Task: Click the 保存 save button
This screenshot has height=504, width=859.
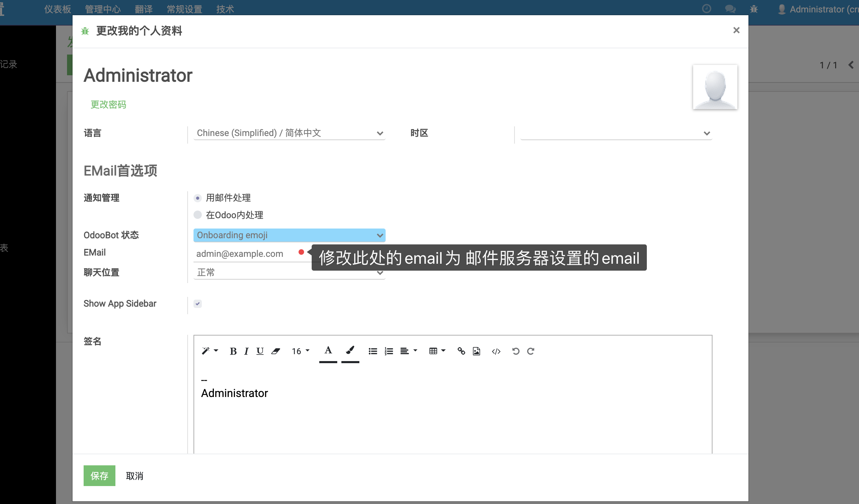Action: click(x=99, y=476)
